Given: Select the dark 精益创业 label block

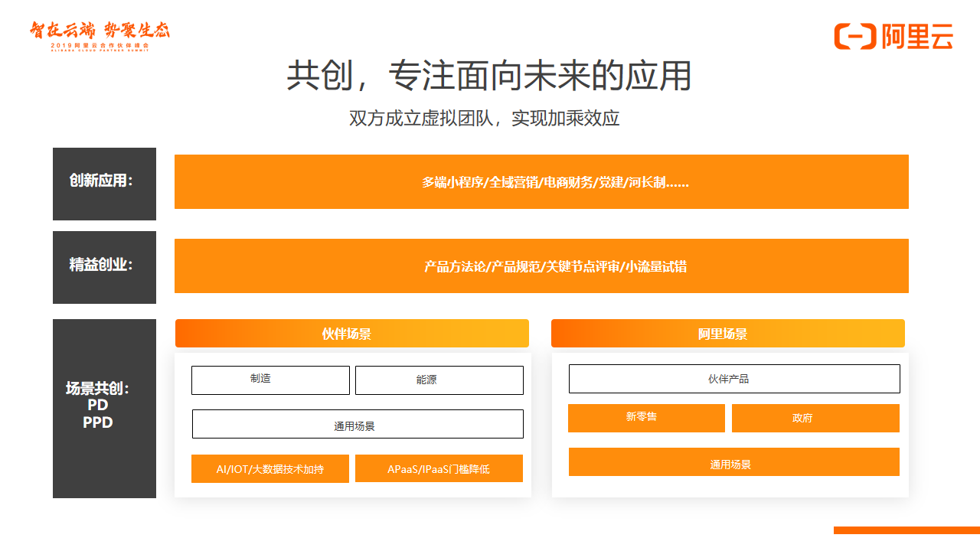Looking at the screenshot, I should point(104,267).
